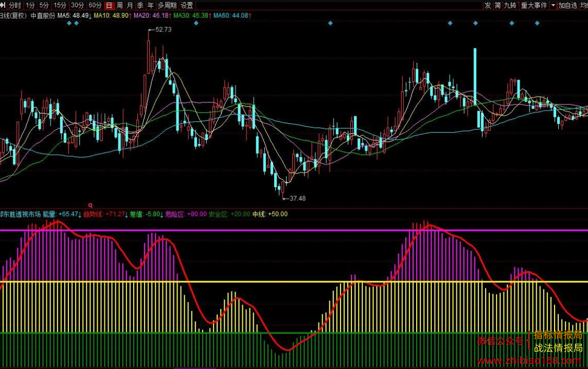Select the 1分 one-minute period tab

[x=30, y=5]
